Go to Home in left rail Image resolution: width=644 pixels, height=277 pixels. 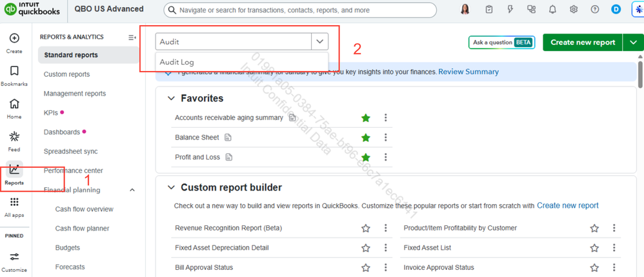pyautogui.click(x=14, y=108)
